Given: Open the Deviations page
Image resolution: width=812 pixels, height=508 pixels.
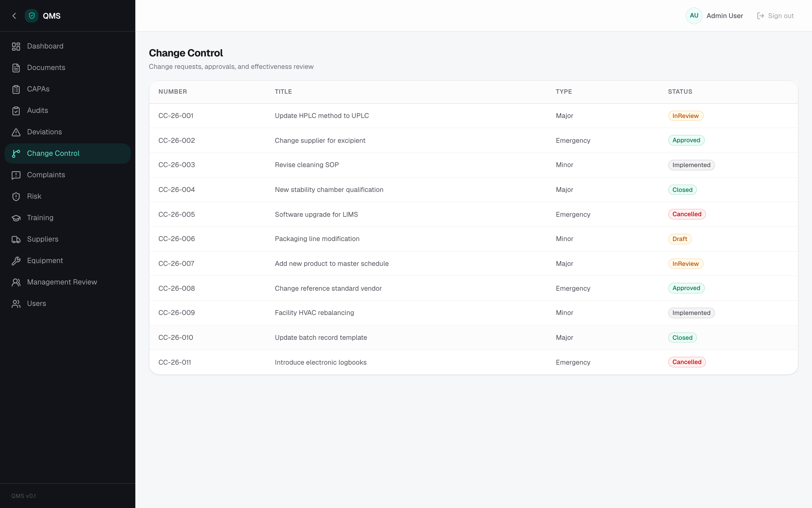Looking at the screenshot, I should tap(67, 132).
